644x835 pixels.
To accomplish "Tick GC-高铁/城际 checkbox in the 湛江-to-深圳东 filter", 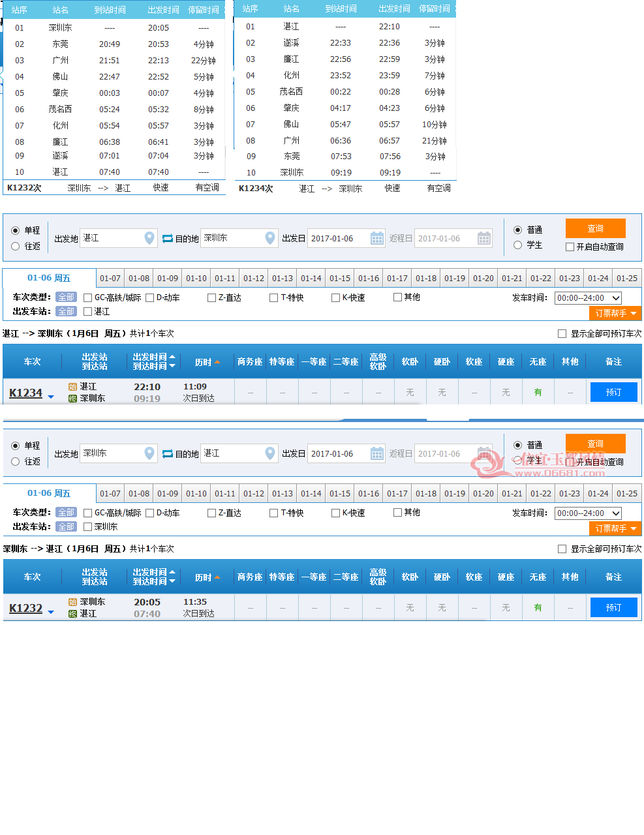I will 87,298.
